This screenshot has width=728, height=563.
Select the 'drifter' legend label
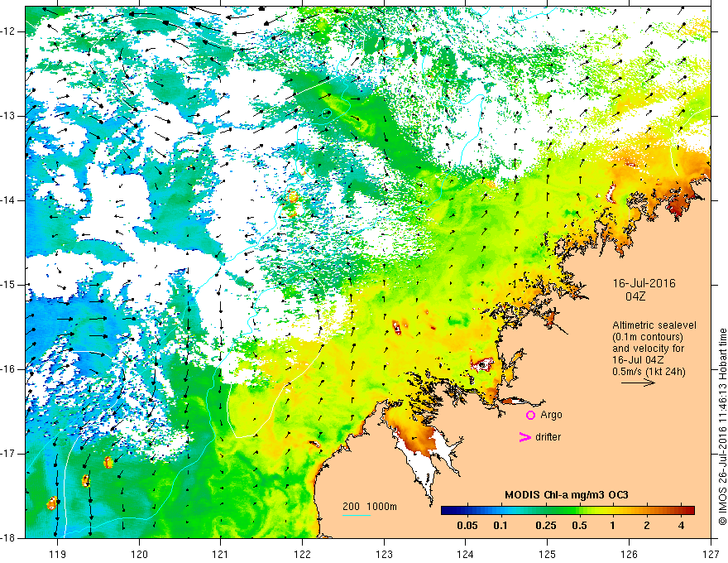(x=548, y=437)
